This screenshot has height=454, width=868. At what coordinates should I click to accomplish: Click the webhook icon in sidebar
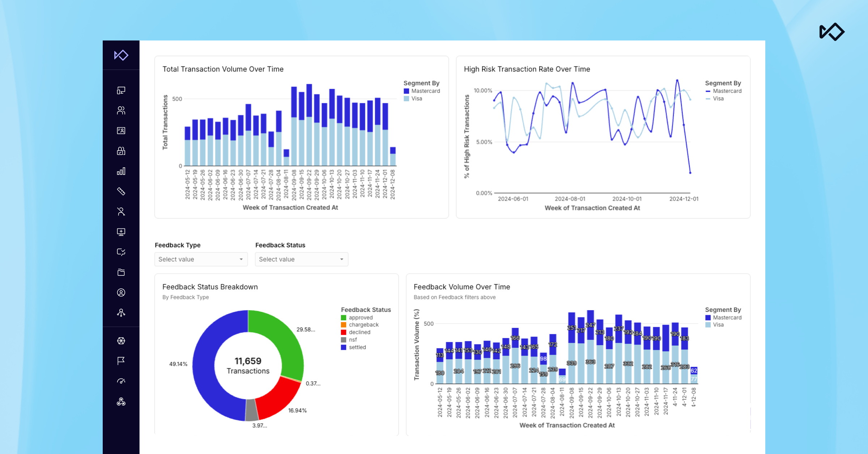[121, 401]
